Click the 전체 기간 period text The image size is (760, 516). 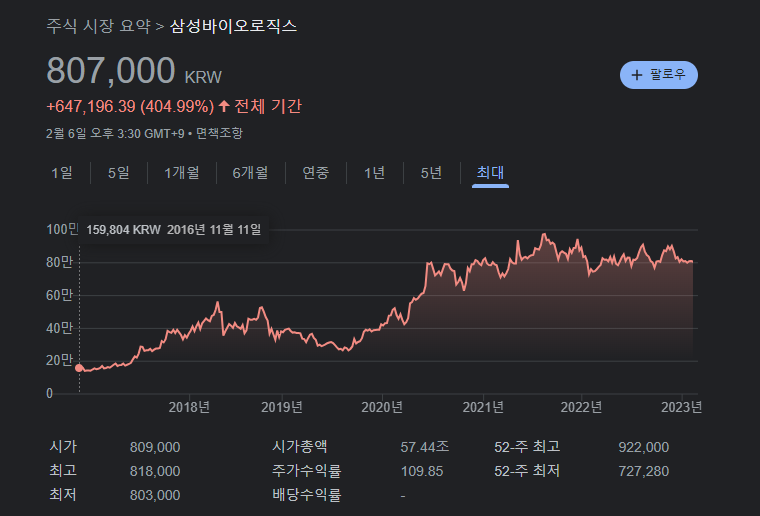268,106
